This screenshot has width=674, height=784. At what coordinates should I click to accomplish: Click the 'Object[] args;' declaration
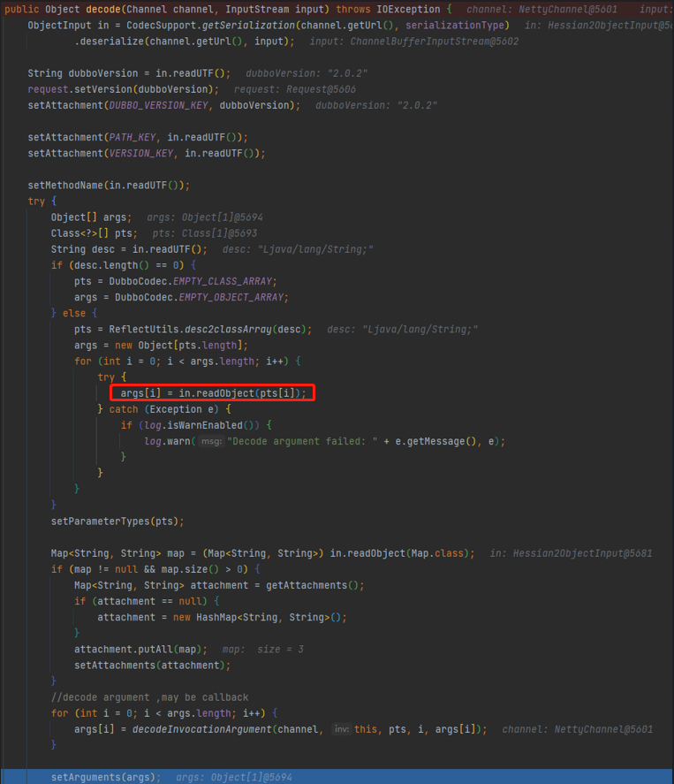pos(91,217)
